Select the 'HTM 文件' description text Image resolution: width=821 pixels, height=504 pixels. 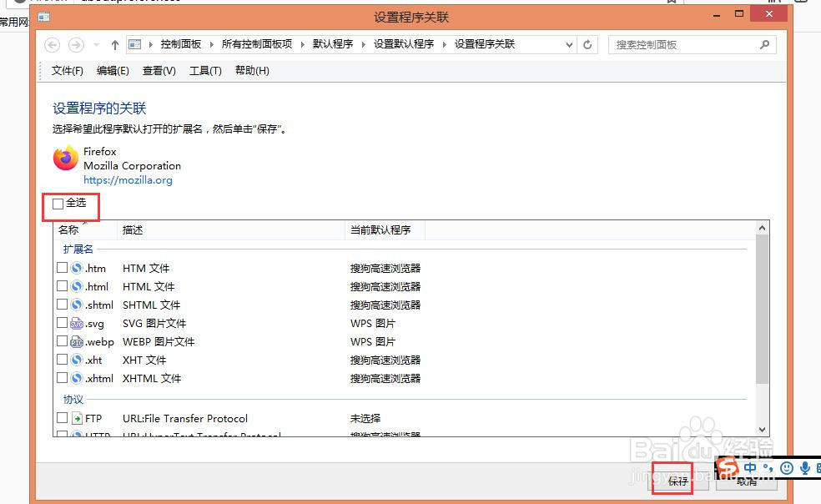coord(146,269)
